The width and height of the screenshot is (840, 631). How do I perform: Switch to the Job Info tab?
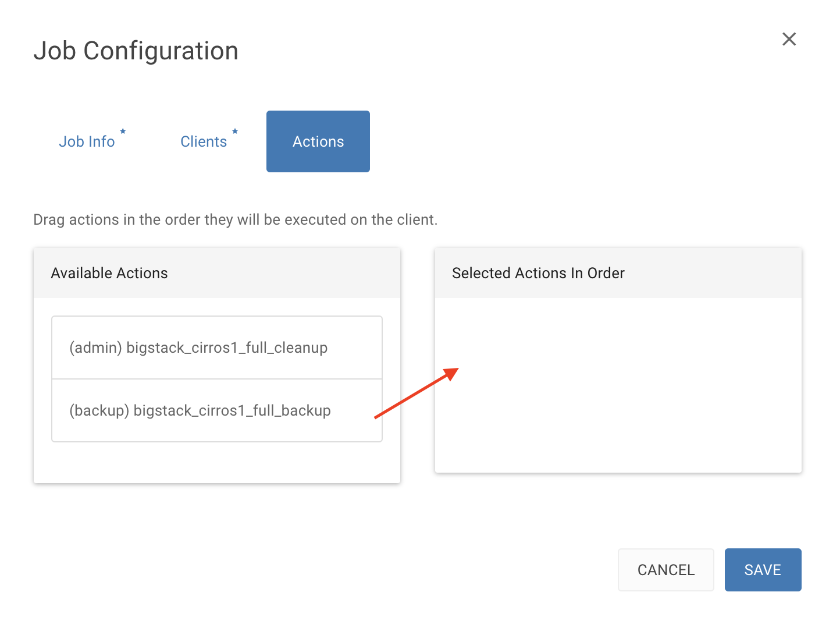[87, 141]
